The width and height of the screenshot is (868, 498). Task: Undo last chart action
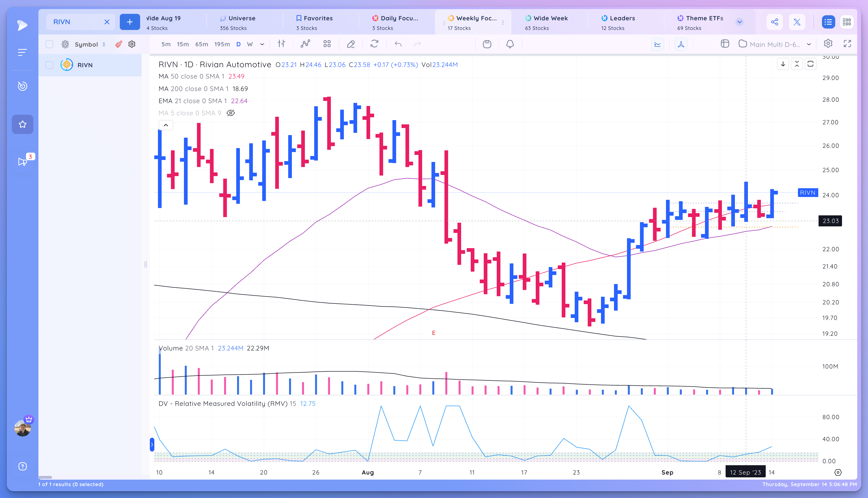point(398,44)
